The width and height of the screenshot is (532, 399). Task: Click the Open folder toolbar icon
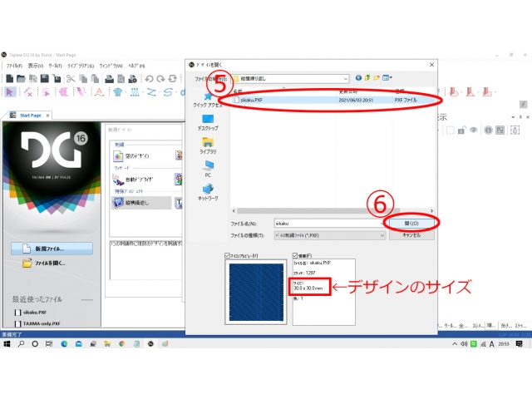21,79
